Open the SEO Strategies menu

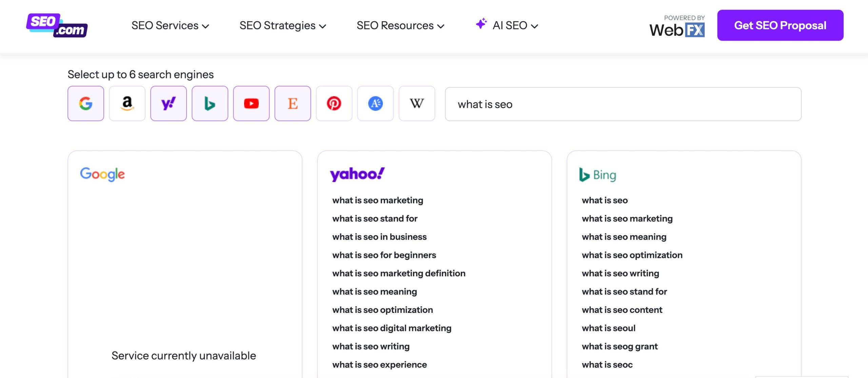[x=283, y=25]
